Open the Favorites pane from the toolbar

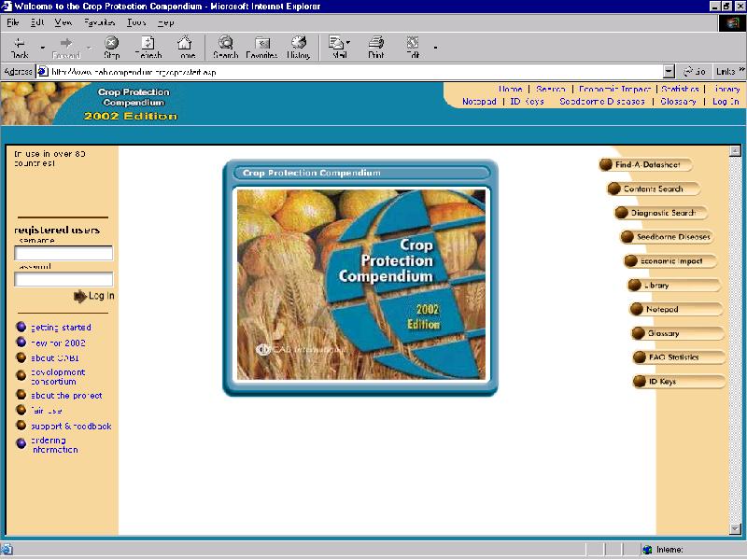(261, 48)
